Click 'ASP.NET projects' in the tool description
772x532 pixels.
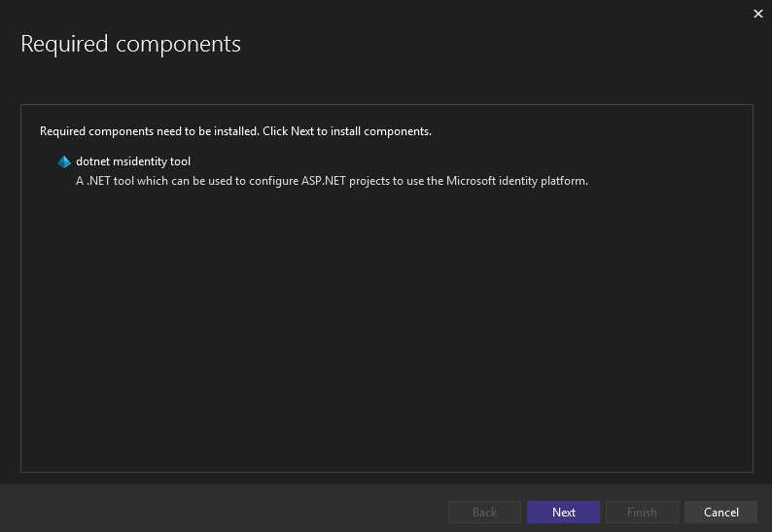point(315,181)
